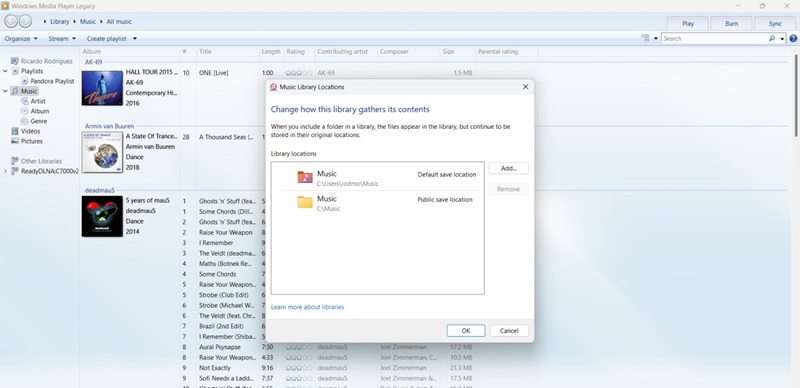The height and width of the screenshot is (388, 800).
Task: Collapse the Playlists tree node
Action: click(6, 71)
